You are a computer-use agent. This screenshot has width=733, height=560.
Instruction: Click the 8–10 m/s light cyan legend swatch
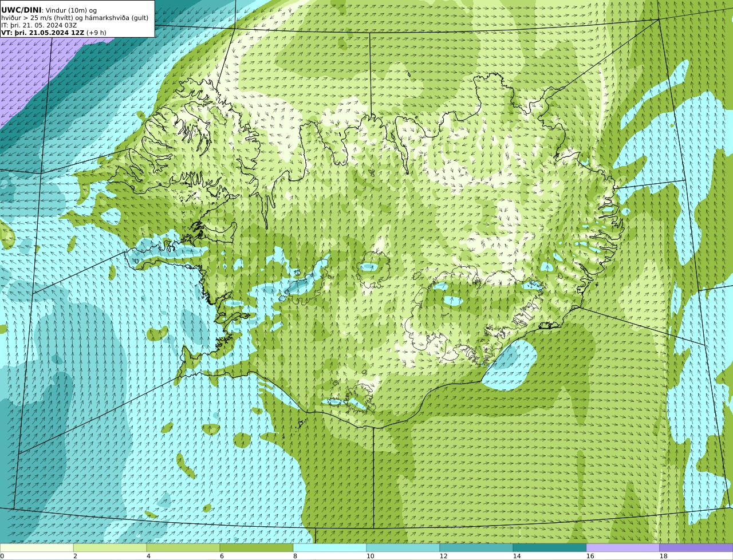tap(330, 548)
